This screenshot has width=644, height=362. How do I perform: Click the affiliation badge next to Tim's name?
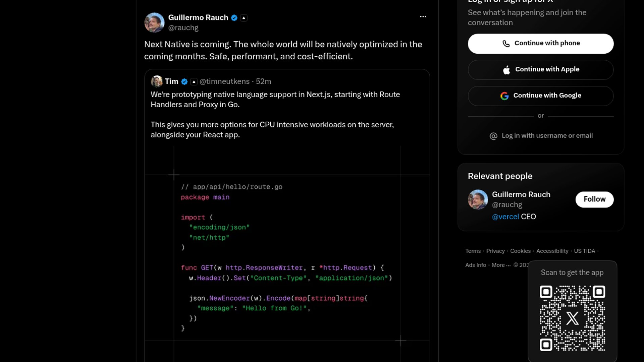[194, 81]
